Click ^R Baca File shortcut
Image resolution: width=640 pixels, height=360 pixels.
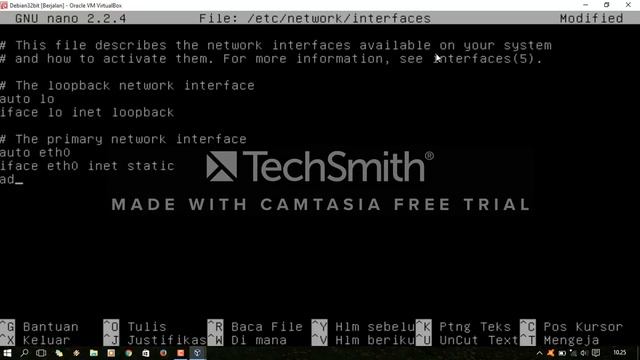pos(255,327)
